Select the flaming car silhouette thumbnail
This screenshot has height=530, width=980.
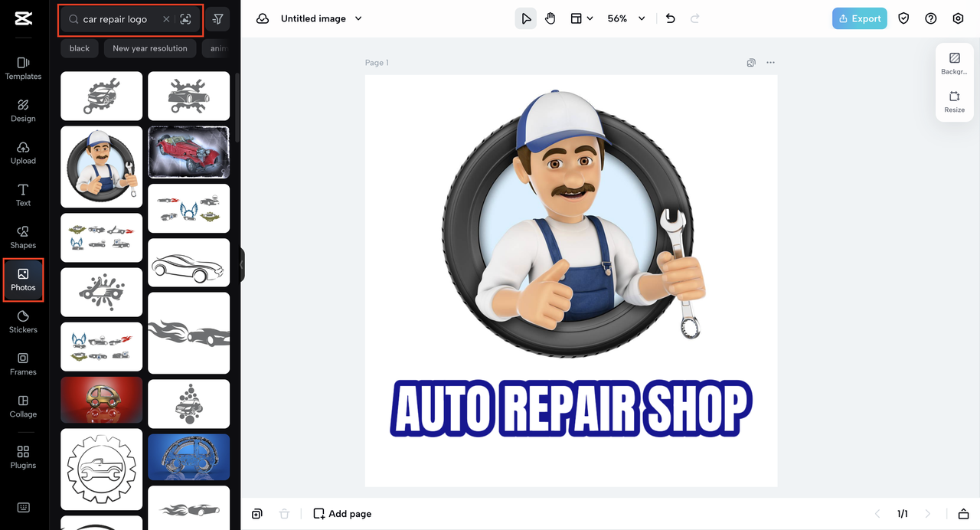(x=188, y=333)
